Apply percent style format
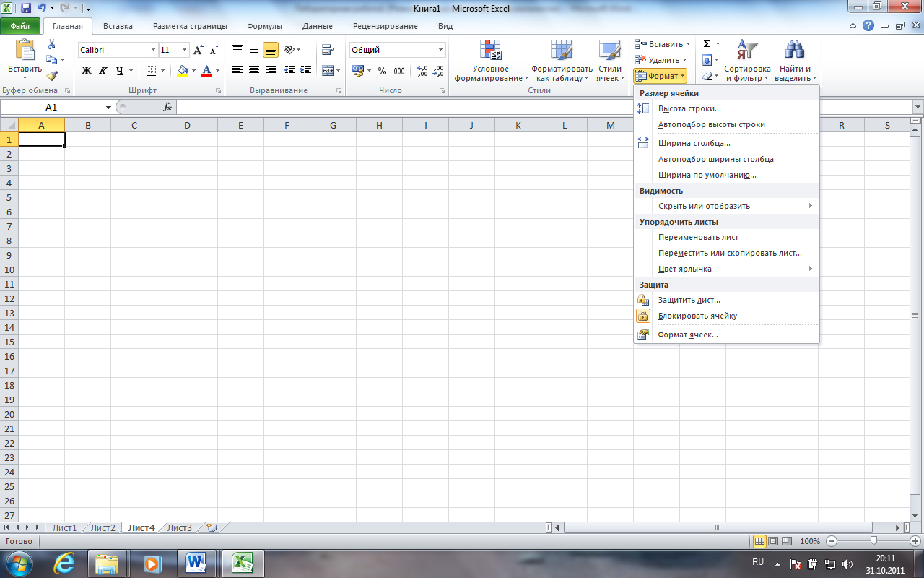This screenshot has height=578, width=924. coord(382,71)
